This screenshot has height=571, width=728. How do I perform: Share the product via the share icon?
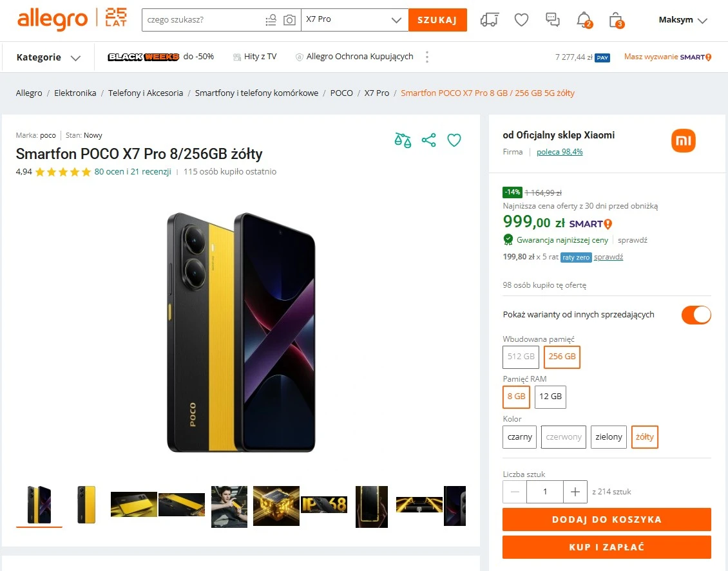(428, 140)
